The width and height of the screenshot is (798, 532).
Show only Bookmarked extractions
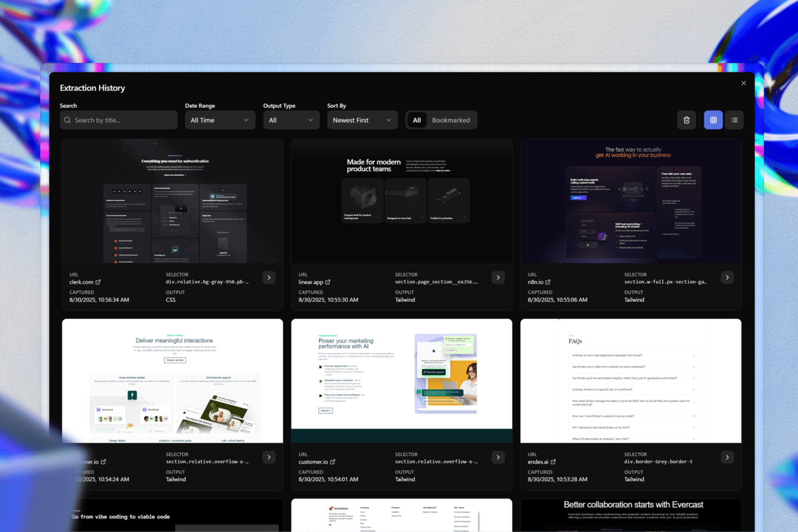coord(451,120)
